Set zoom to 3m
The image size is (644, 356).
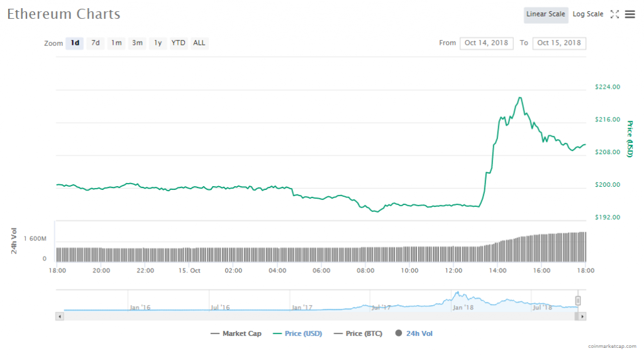pyautogui.click(x=137, y=43)
